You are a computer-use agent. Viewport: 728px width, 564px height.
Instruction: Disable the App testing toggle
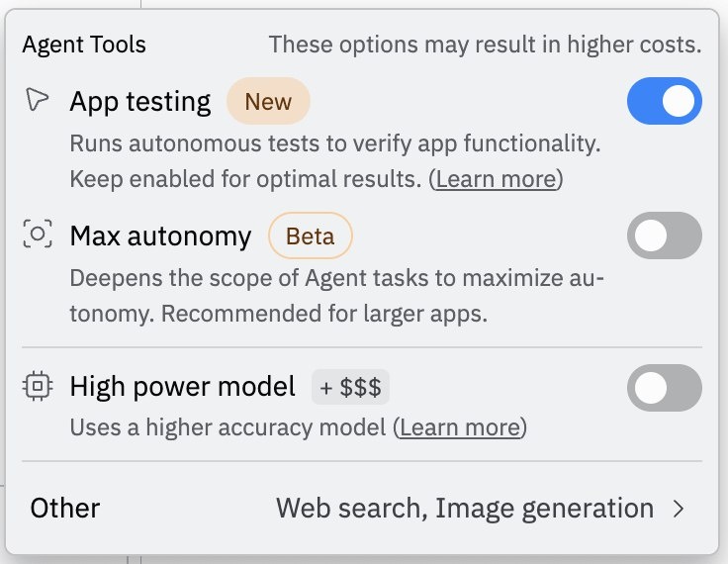coord(664,102)
